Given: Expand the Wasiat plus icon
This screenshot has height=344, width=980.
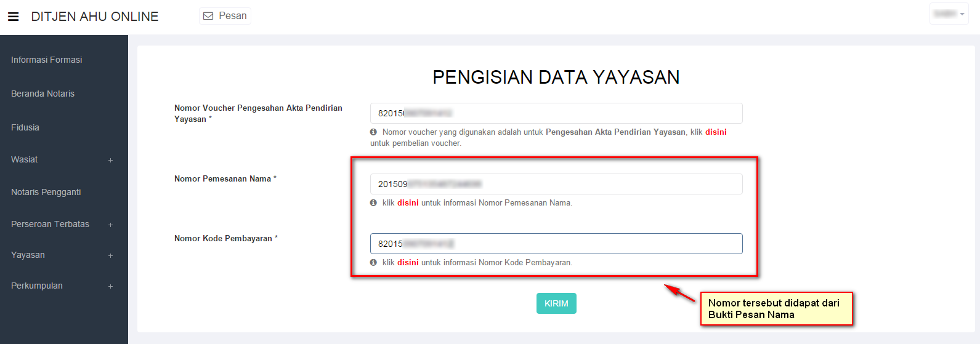Looking at the screenshot, I should pyautogui.click(x=111, y=160).
